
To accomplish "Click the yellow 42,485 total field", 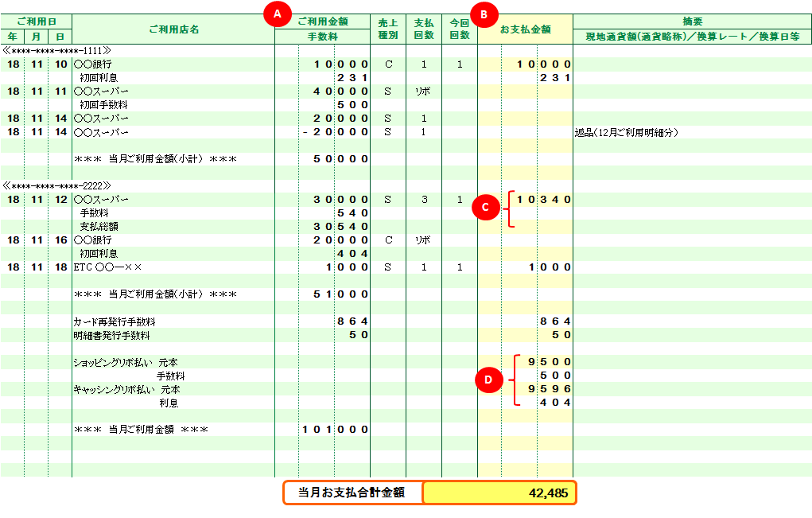I will (499, 493).
